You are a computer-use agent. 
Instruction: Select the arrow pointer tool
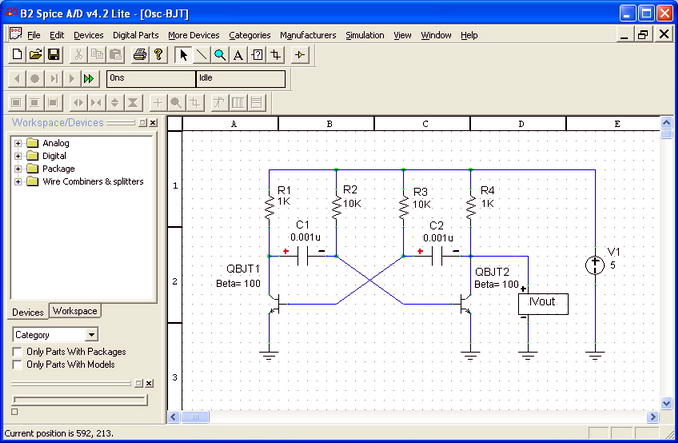coord(184,54)
